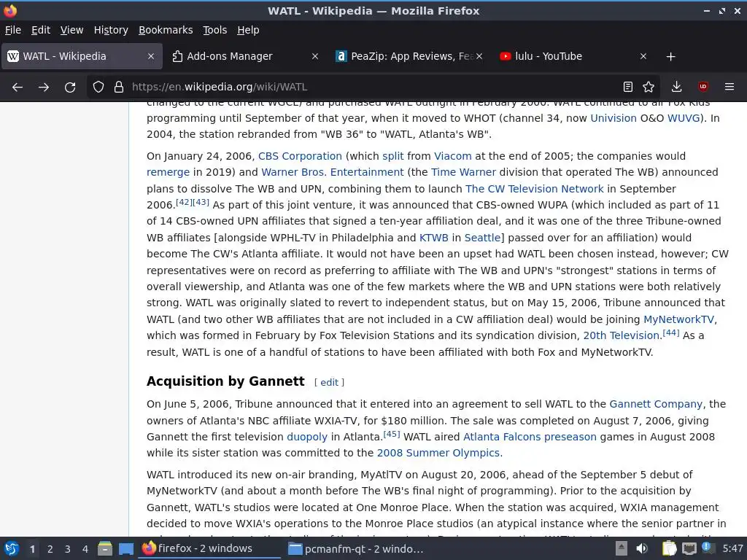Open the Help menu
The image size is (747, 560).
[x=248, y=30]
